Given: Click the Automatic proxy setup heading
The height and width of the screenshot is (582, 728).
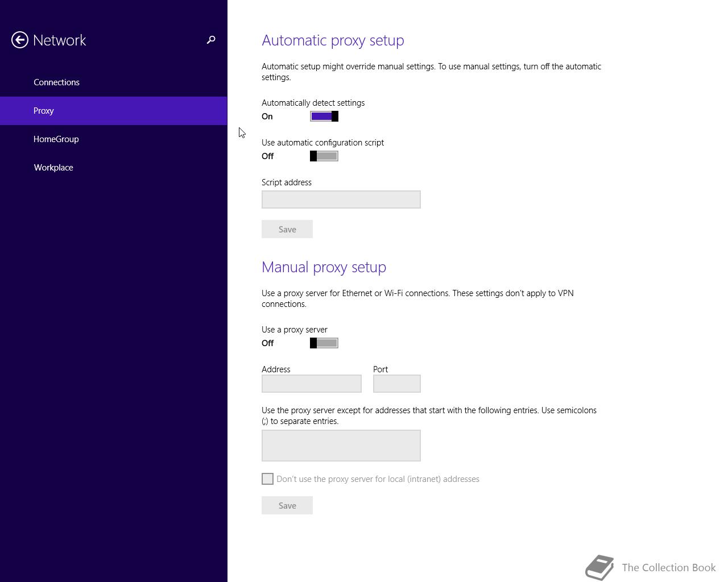Looking at the screenshot, I should point(333,40).
